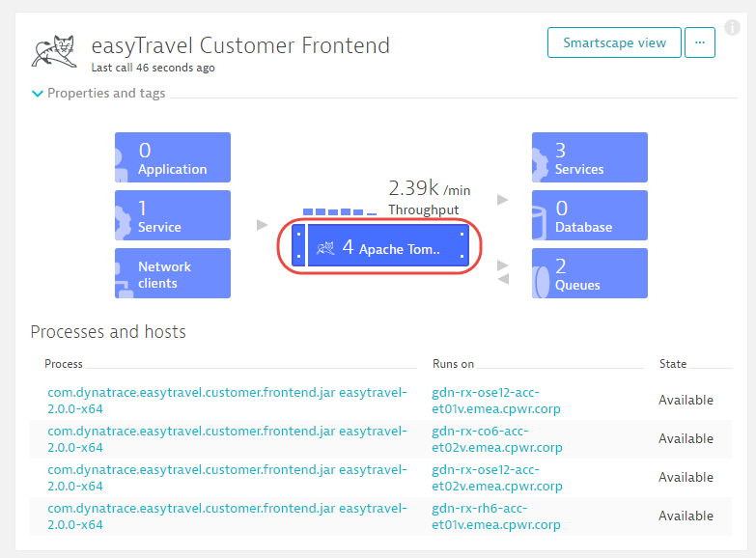756x558 pixels.
Task: Open the Network clients tile
Action: tap(173, 273)
